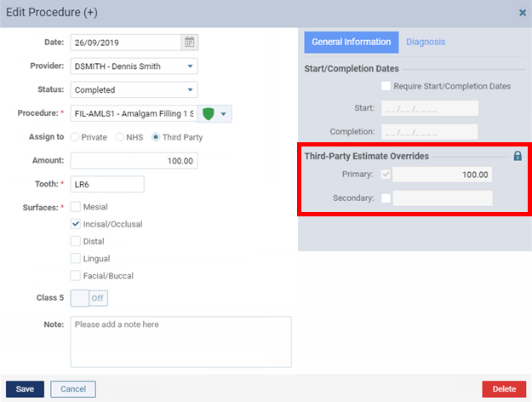The image size is (532, 402).
Task: Expand the Provider dropdown
Action: (190, 66)
